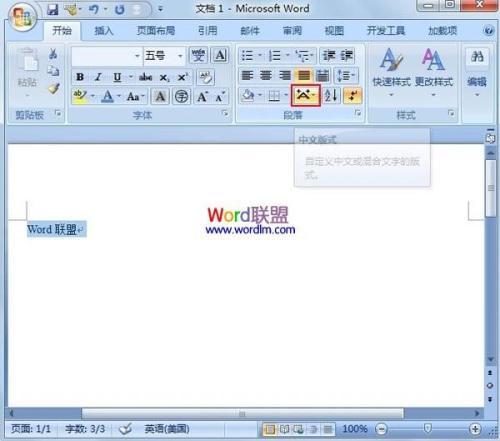Open the Chinese layout (中文版式) dropdown
Screen dimensions: 500x441
click(x=306, y=96)
